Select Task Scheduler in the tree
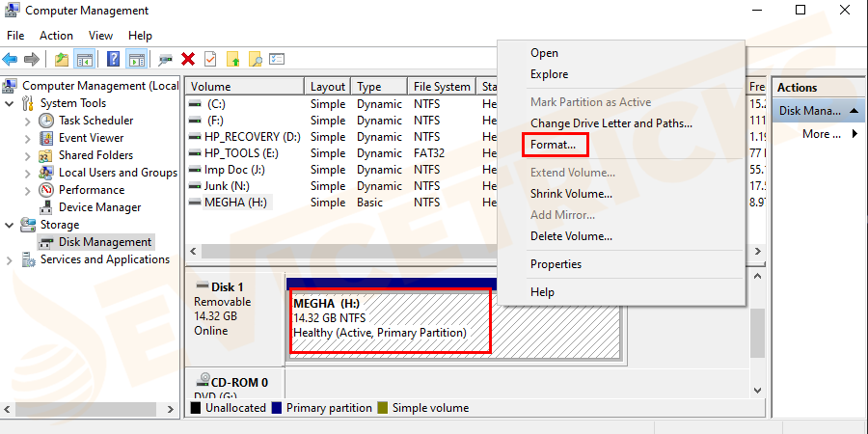This screenshot has height=434, width=868. tap(95, 121)
